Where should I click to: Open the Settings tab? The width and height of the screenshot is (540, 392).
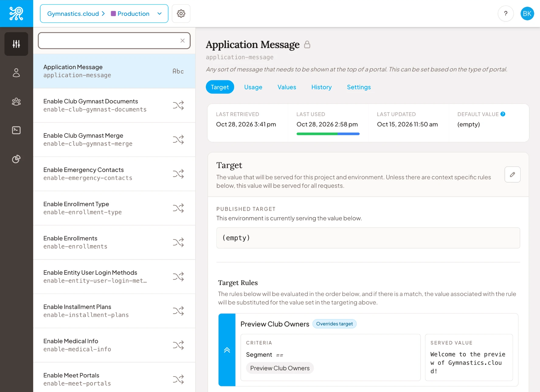tap(359, 87)
